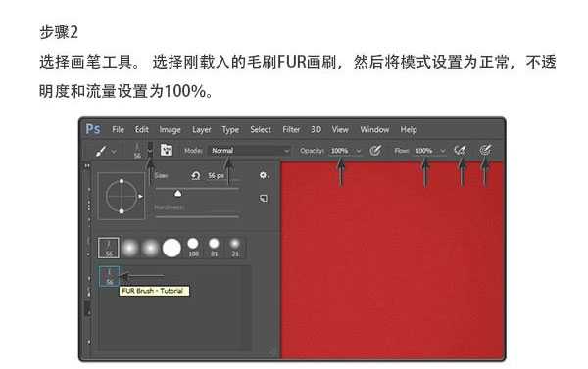Collapse the toolbar with the double-arrow icon
588x369 pixels.
(x=87, y=165)
